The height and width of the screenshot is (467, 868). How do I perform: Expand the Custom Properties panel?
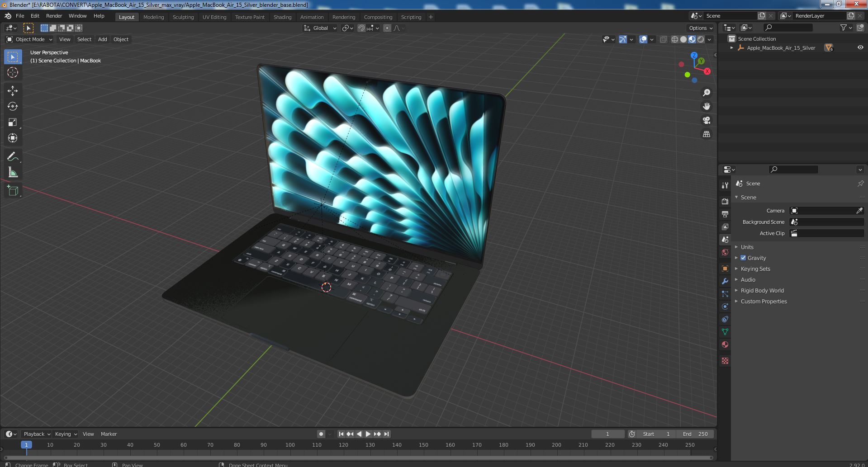pyautogui.click(x=764, y=301)
